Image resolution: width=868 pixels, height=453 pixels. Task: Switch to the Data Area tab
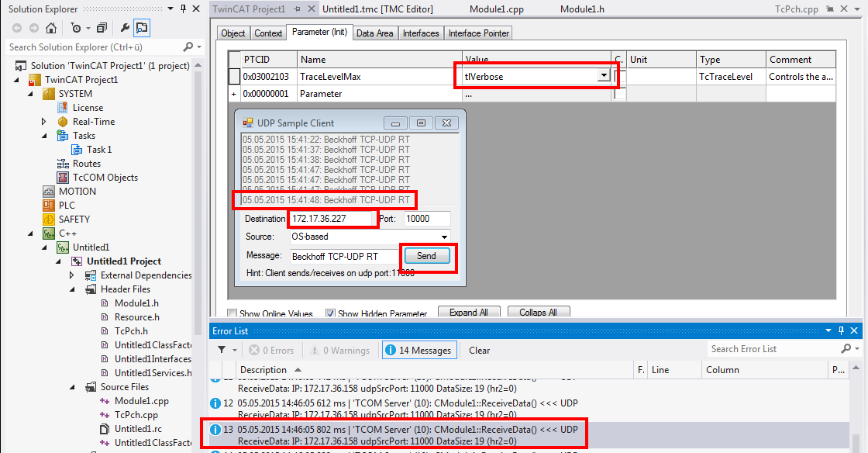375,33
